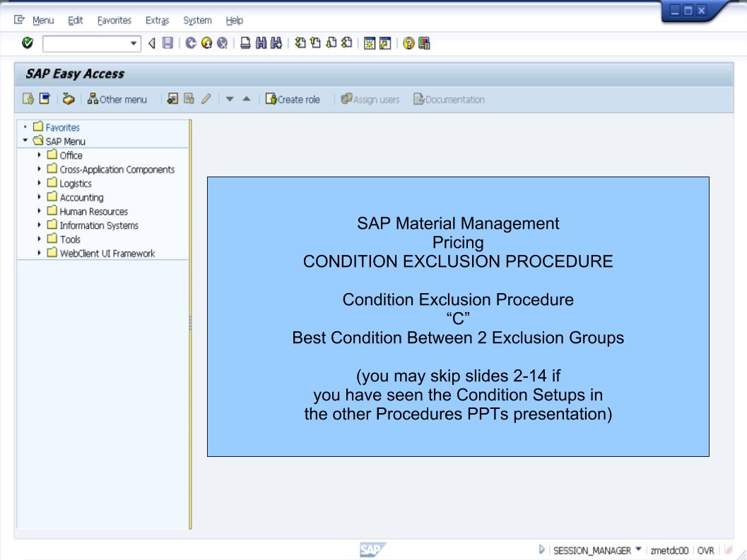
Task: Click the Help question-mark icon
Action: tap(408, 42)
